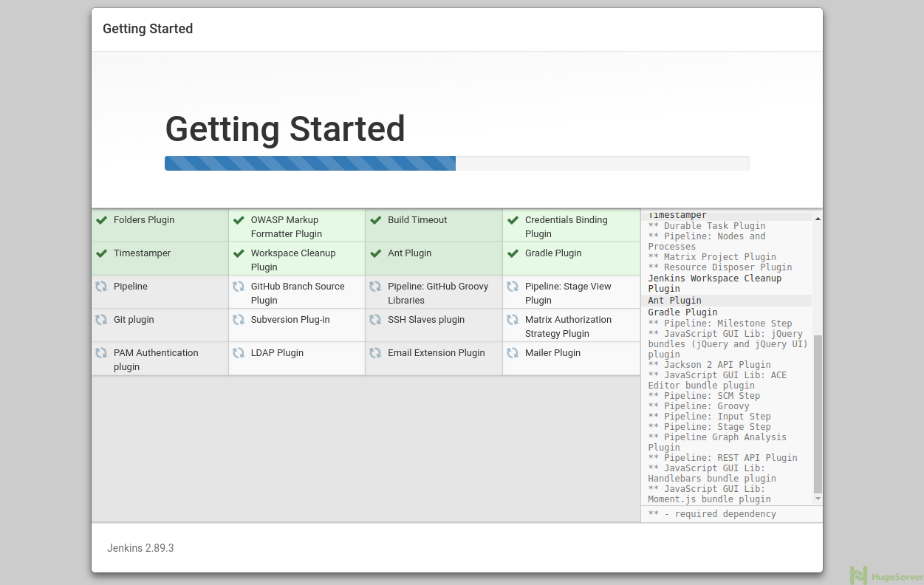Screen dimensions: 924x585
Task: Click 'Gradle Plugin' in the install log
Action: (x=683, y=312)
